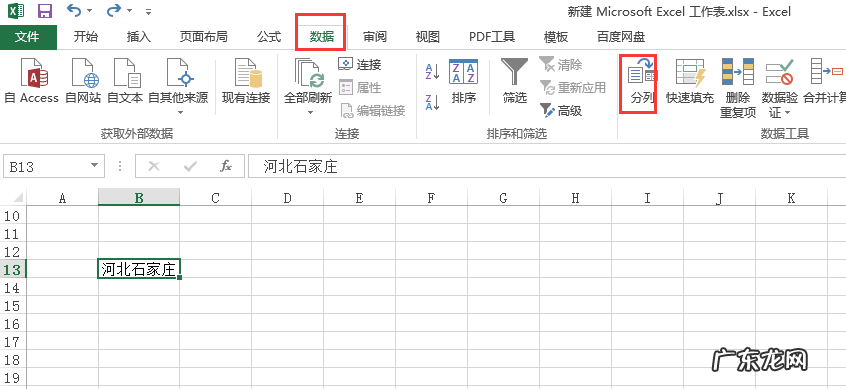Viewport: 846px width, 389px height.
Task: Click the fx insert function button
Action: [226, 166]
